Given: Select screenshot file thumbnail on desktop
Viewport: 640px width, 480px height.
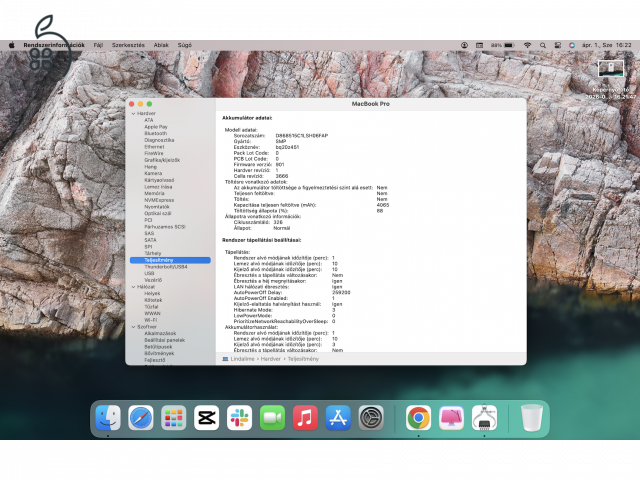Looking at the screenshot, I should (x=611, y=68).
